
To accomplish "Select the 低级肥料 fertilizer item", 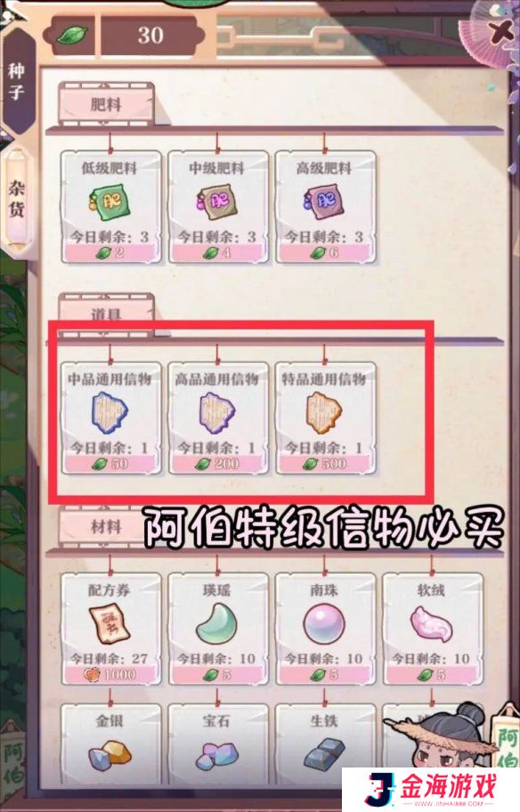I will click(x=110, y=207).
